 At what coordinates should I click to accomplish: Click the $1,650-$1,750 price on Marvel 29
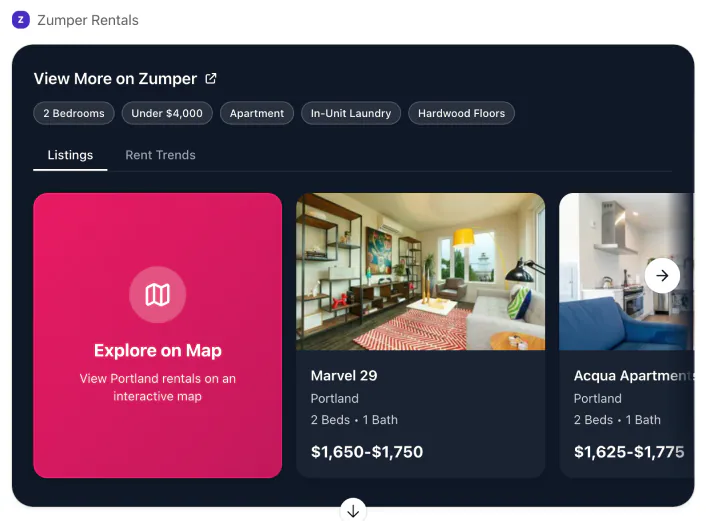coord(367,452)
